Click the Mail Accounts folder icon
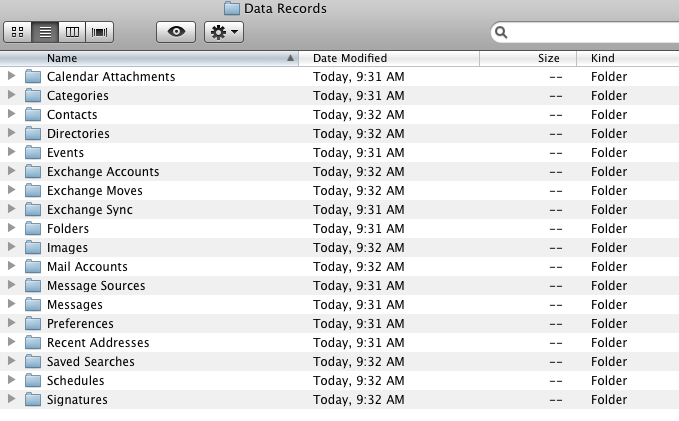 (x=33, y=266)
